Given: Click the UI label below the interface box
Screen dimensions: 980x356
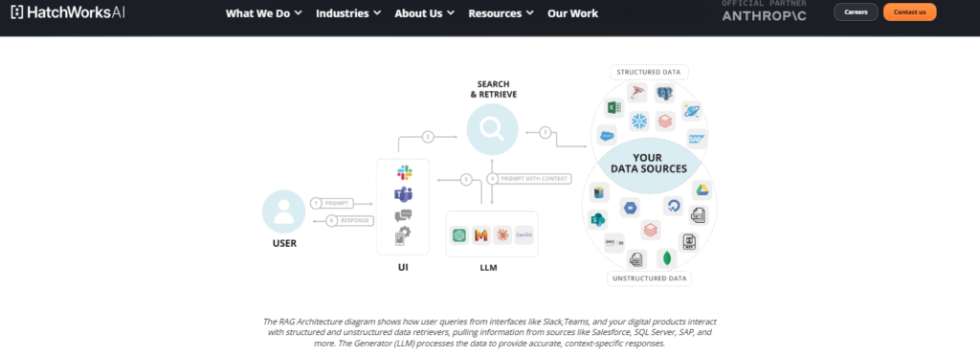Looking at the screenshot, I should (x=403, y=267).
